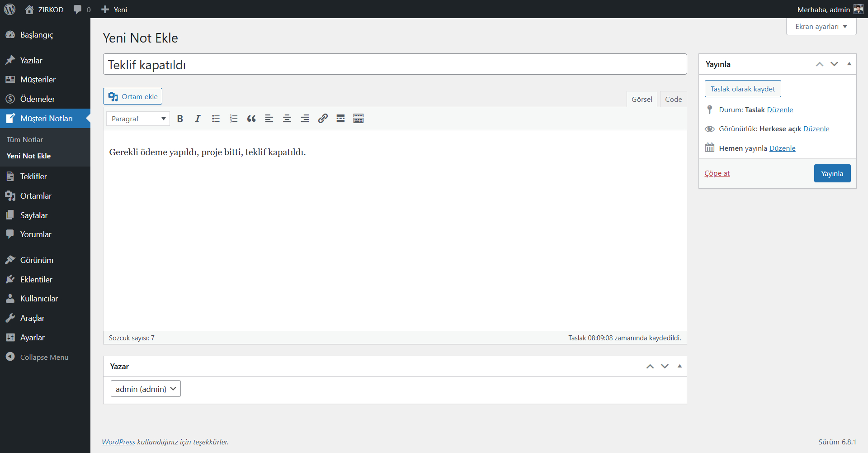Screen dimensions: 868x453
Task: Toggle bold formatting in the editor toolbar
Action: [180, 119]
